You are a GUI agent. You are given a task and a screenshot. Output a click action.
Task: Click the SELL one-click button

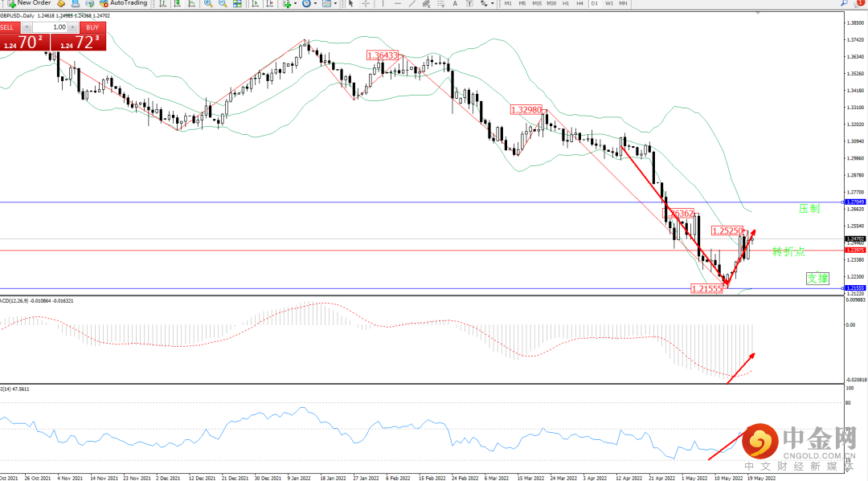[10, 27]
